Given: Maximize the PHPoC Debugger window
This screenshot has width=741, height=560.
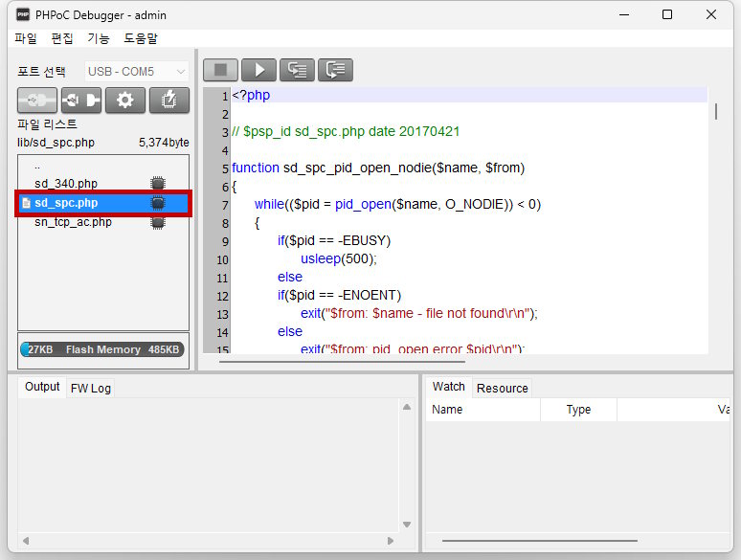Looking at the screenshot, I should tap(667, 14).
